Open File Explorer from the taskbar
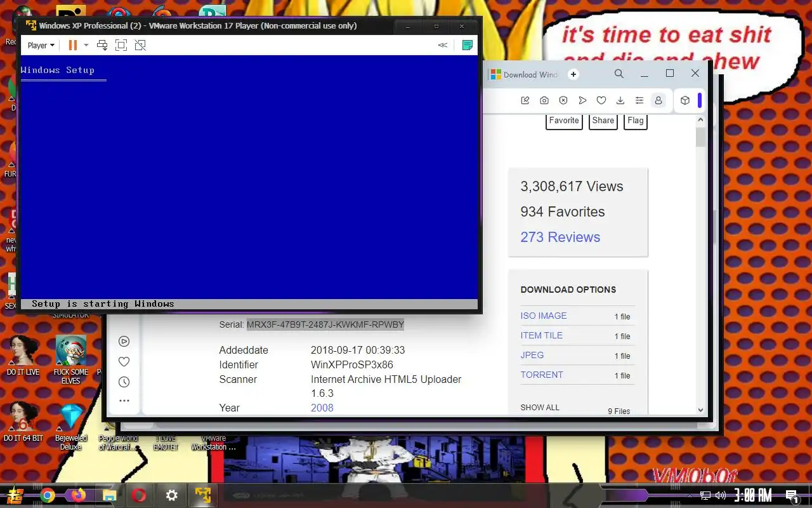812x508 pixels. click(x=109, y=495)
